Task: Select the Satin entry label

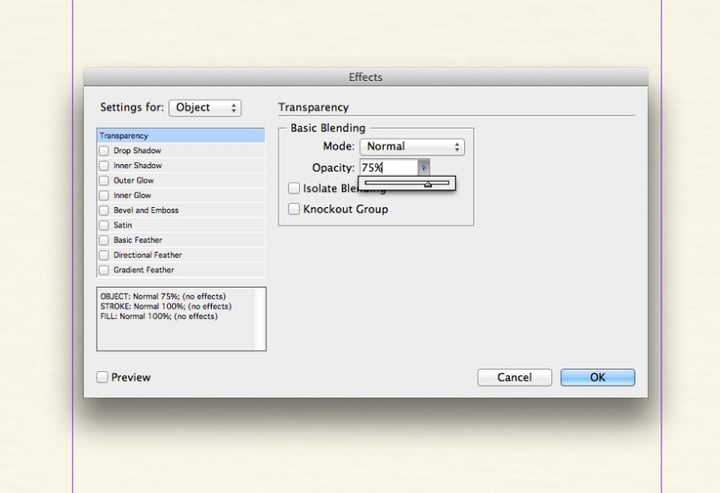Action: 123,225
